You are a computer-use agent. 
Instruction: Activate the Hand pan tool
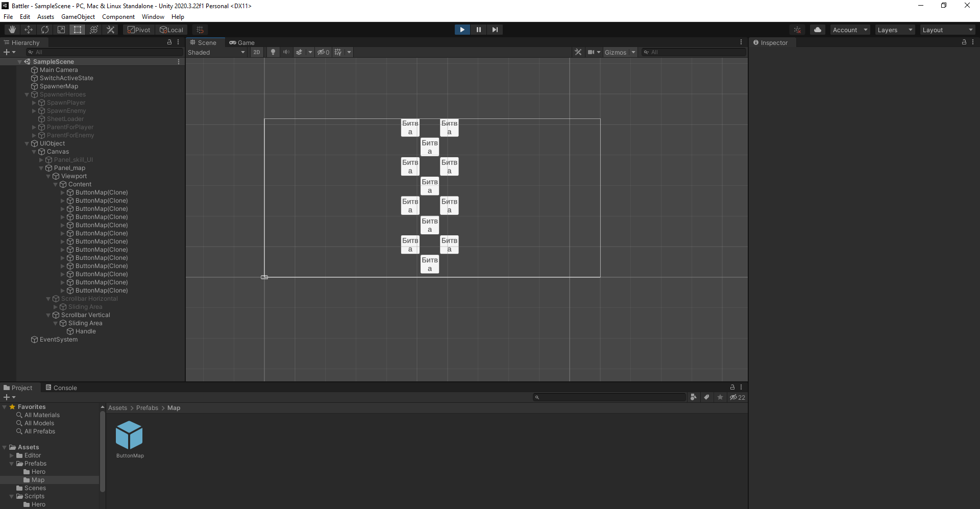[12, 29]
